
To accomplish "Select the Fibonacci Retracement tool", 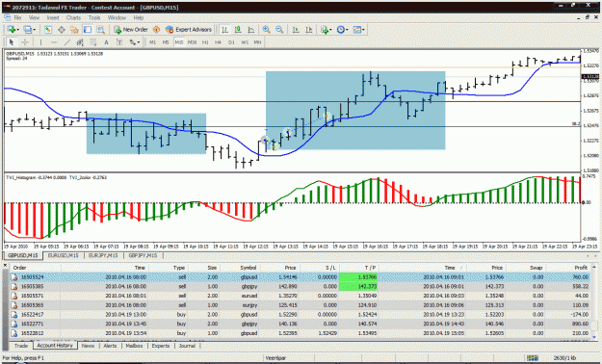I will click(x=92, y=42).
